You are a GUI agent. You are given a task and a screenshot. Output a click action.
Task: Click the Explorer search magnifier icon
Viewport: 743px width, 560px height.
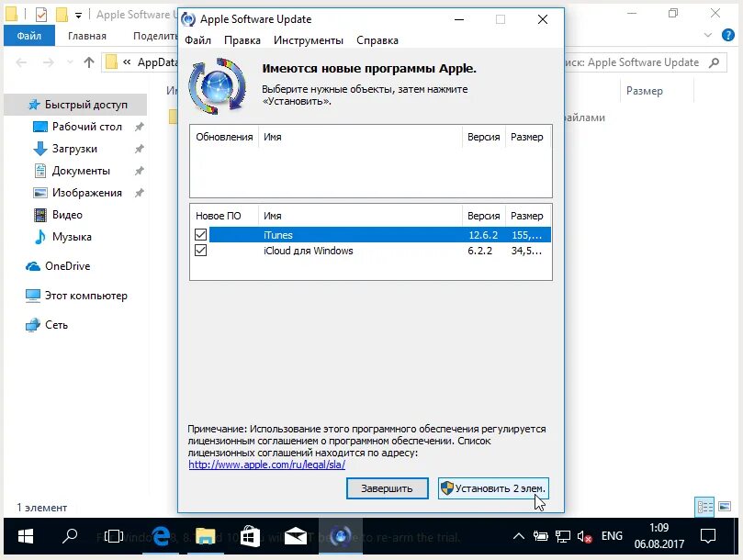coord(715,62)
